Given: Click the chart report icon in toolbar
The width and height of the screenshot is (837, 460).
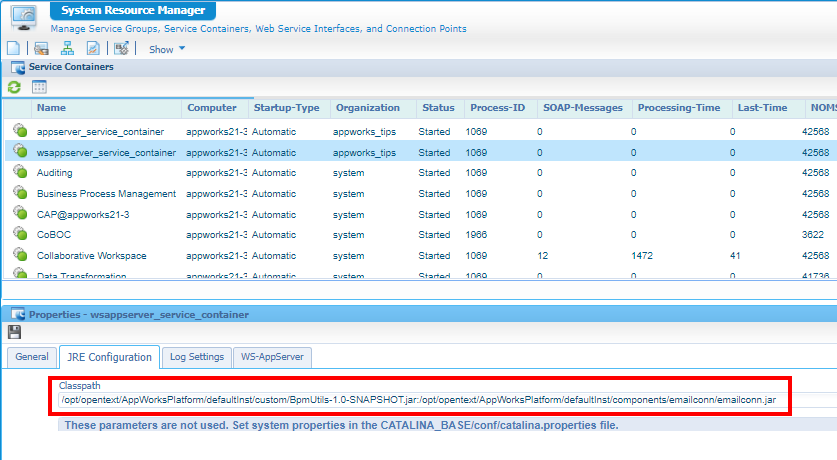Looking at the screenshot, I should 93,48.
